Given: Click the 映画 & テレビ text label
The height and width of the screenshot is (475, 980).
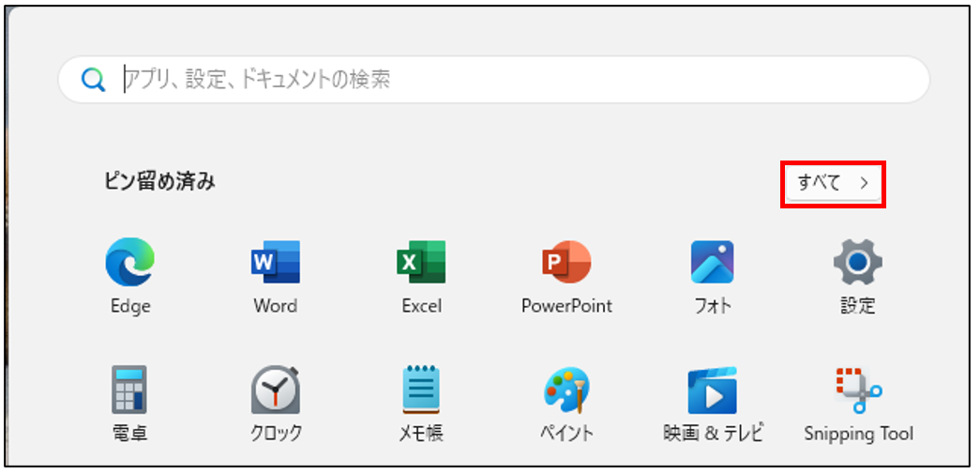Looking at the screenshot, I should click(x=712, y=434).
